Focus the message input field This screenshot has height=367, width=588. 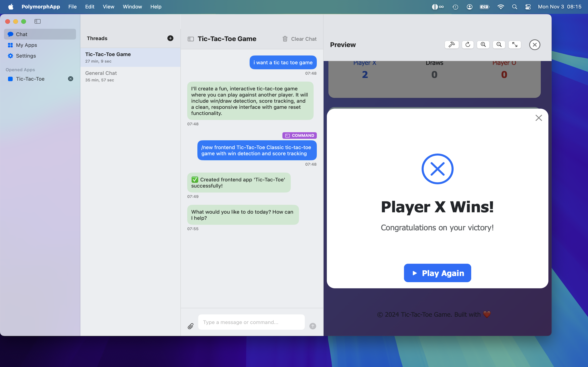(x=251, y=322)
